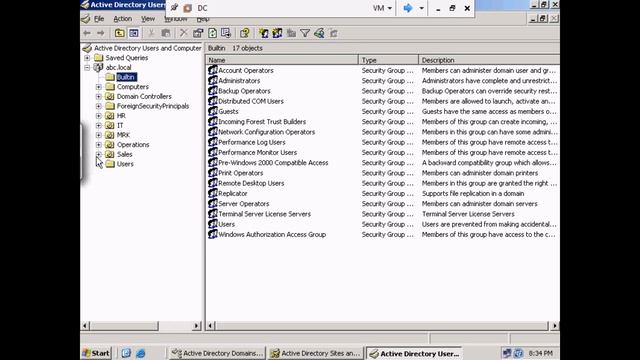
Task: Click the network tray icon near clock
Action: (x=507, y=353)
